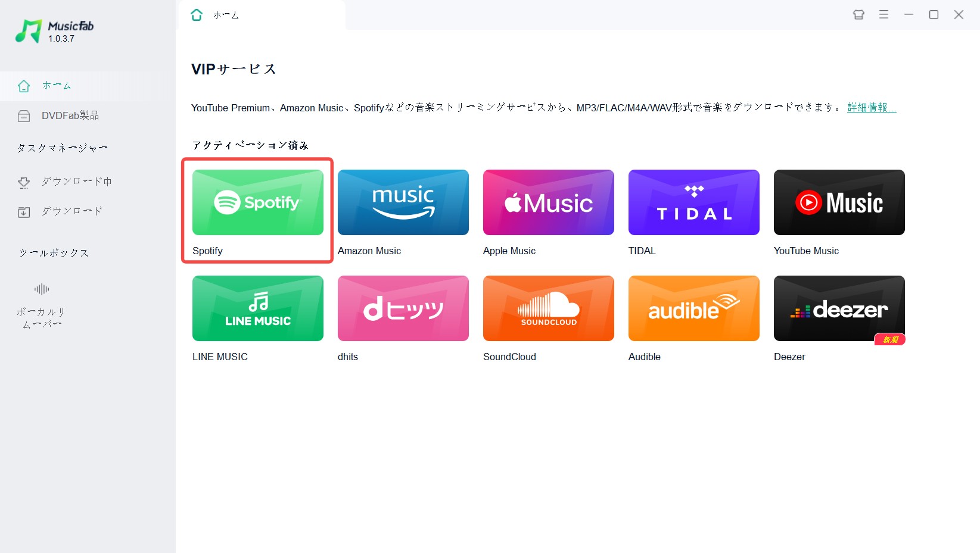Open the Deezer service tile
Image resolution: width=980 pixels, height=553 pixels.
839,308
